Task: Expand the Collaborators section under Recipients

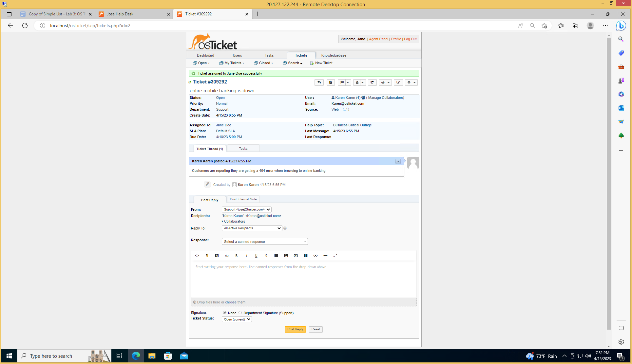Action: pyautogui.click(x=234, y=221)
